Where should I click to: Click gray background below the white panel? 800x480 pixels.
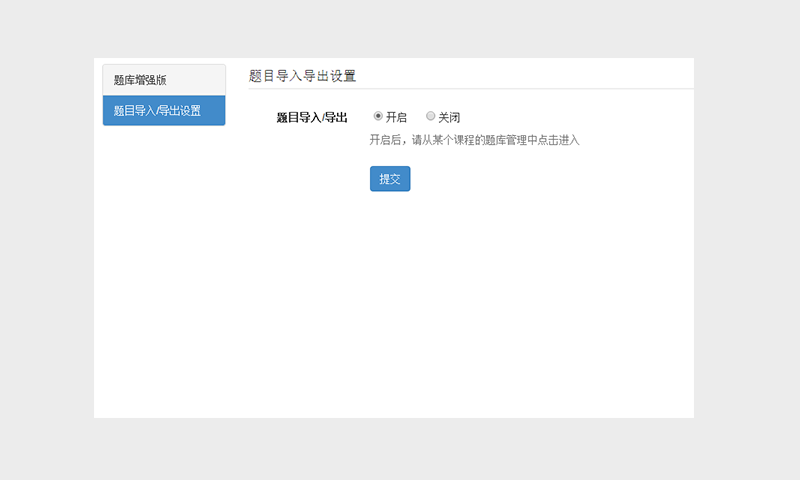(x=400, y=450)
